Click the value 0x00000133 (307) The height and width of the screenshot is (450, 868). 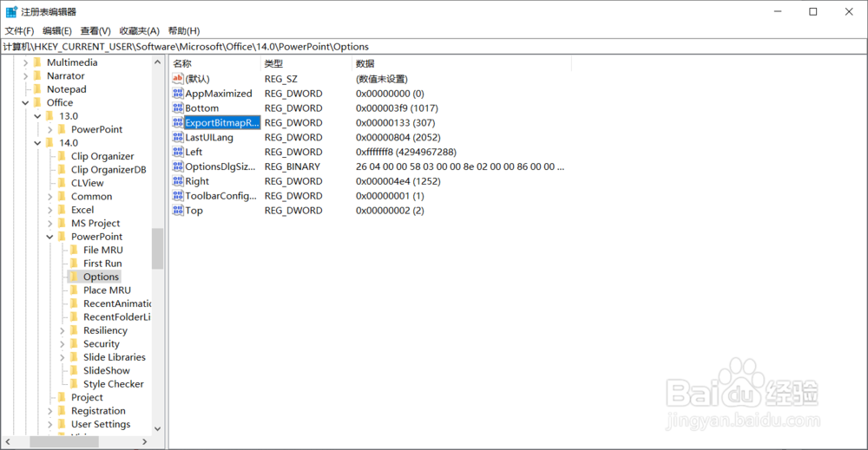pos(395,123)
